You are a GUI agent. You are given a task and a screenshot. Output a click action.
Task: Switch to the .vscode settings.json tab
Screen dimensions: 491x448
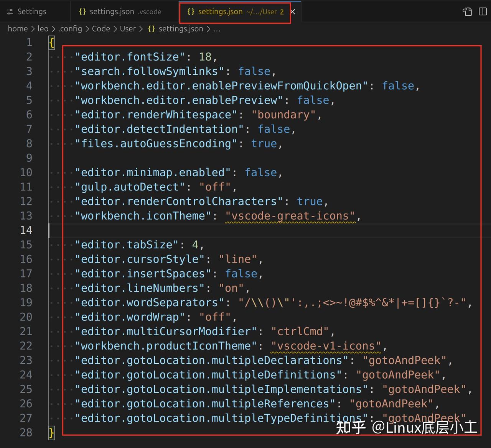click(x=119, y=11)
